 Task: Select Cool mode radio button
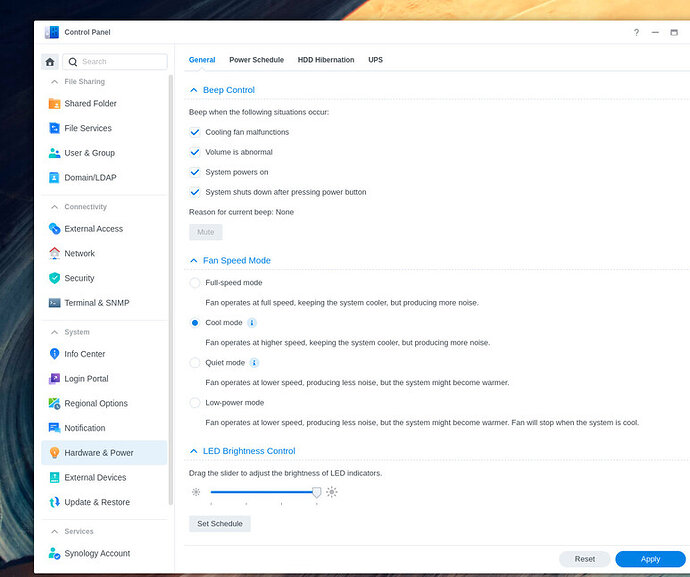pyautogui.click(x=195, y=323)
